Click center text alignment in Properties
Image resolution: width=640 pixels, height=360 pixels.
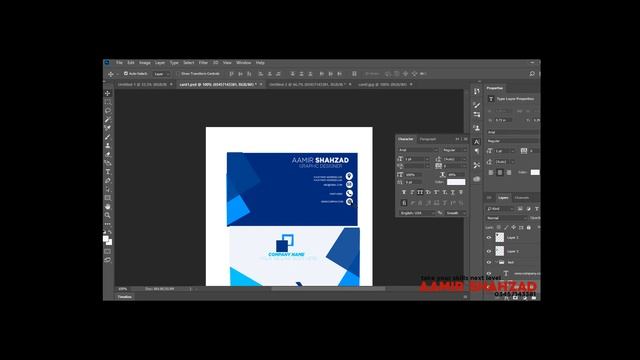[x=500, y=173]
